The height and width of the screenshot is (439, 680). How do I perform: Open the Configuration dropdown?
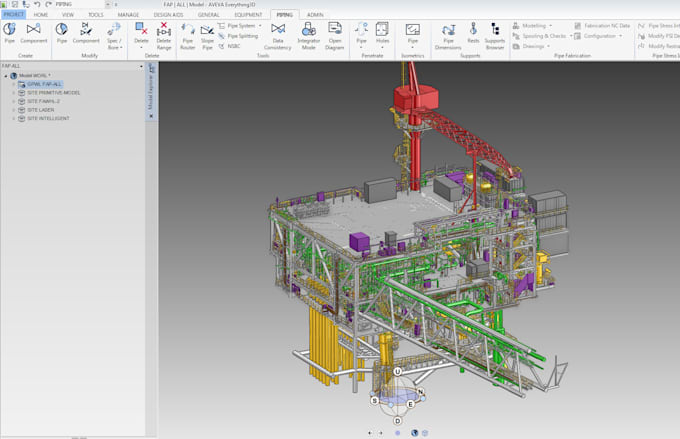tap(598, 36)
